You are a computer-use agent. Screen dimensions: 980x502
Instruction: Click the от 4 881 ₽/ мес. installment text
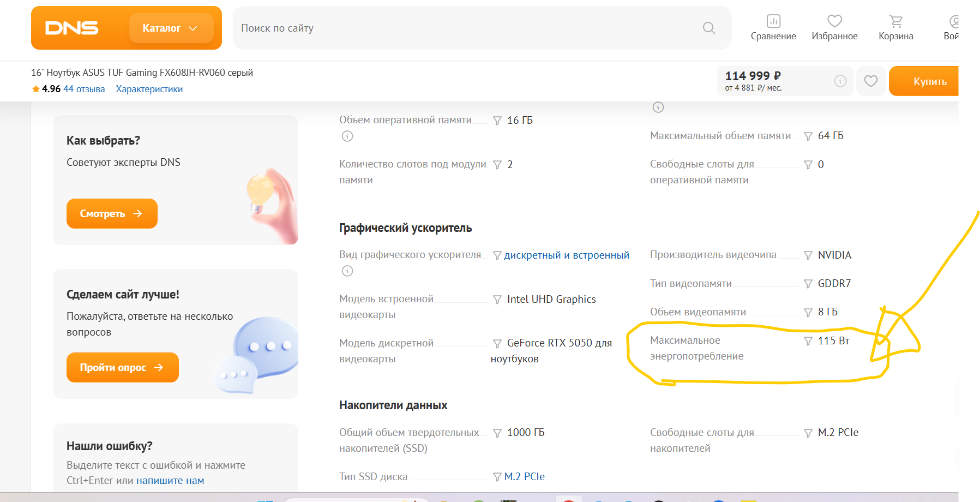pyautogui.click(x=753, y=88)
